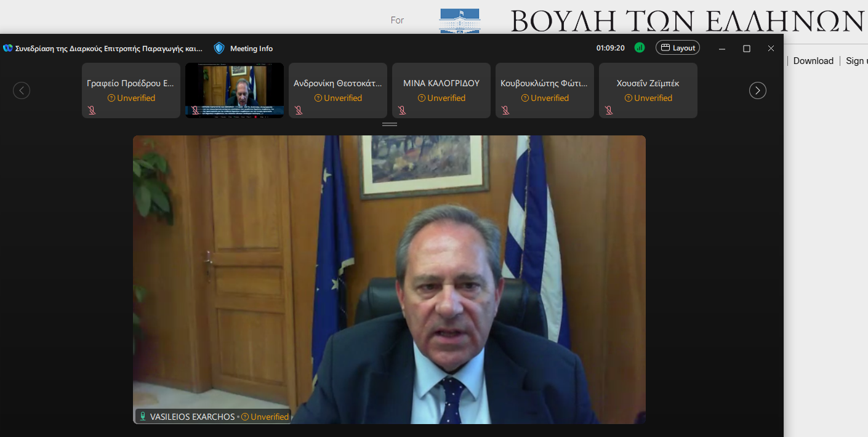The width and height of the screenshot is (868, 437).
Task: Click the Meeting Info label
Action: pos(251,49)
